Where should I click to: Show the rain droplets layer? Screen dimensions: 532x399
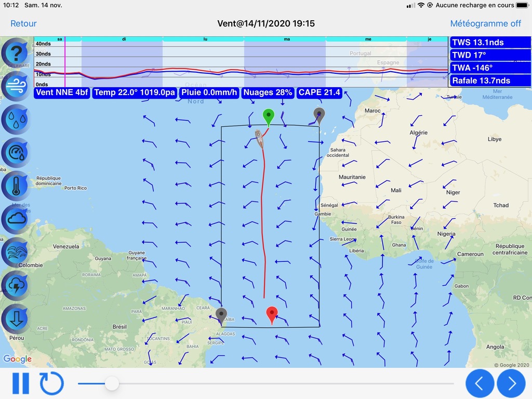[x=15, y=119]
